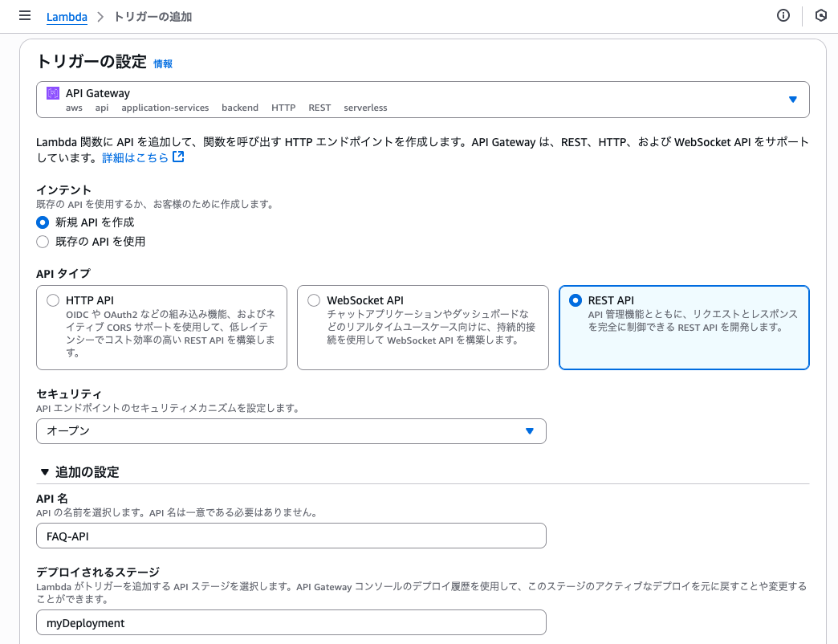This screenshot has height=644, width=838.
Task: Choose the WebSocket API type radio
Action: 315,300
